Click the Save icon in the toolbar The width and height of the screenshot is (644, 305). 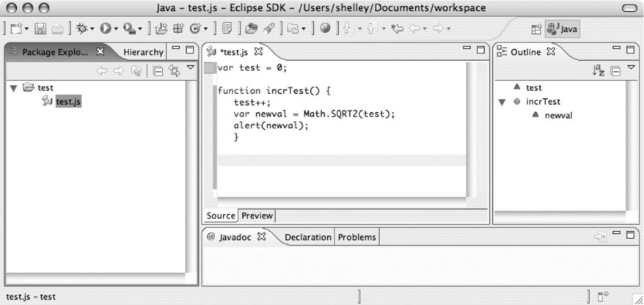[x=42, y=29]
